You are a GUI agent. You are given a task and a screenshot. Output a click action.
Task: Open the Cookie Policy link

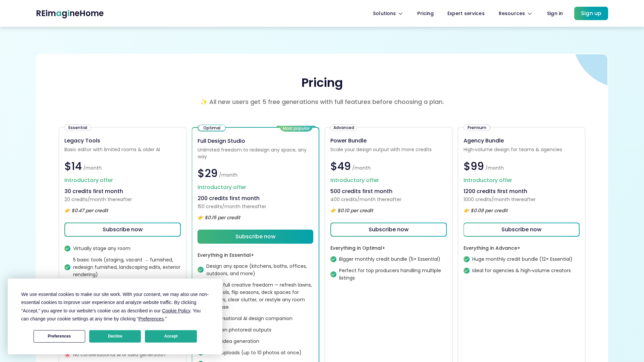(x=176, y=311)
